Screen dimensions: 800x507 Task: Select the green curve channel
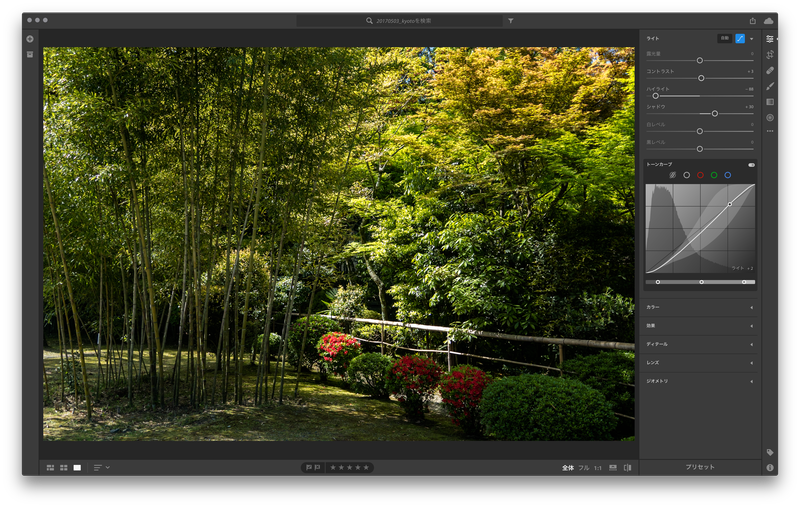point(714,175)
